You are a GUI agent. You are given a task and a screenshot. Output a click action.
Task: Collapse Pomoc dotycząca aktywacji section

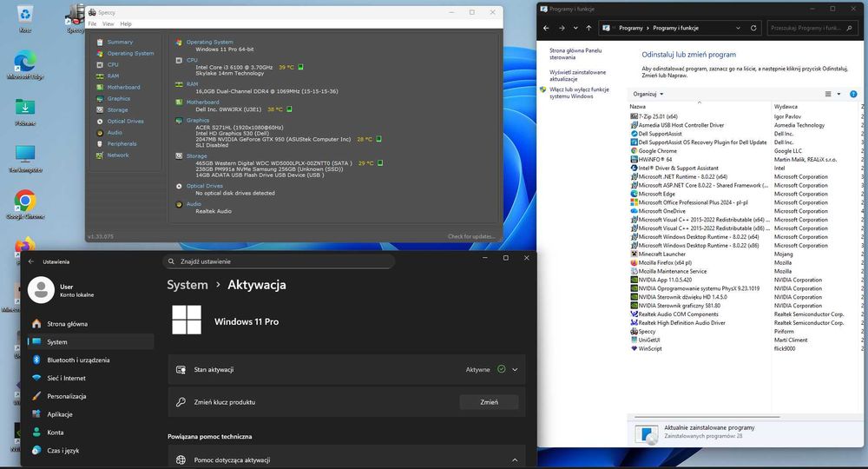point(515,460)
